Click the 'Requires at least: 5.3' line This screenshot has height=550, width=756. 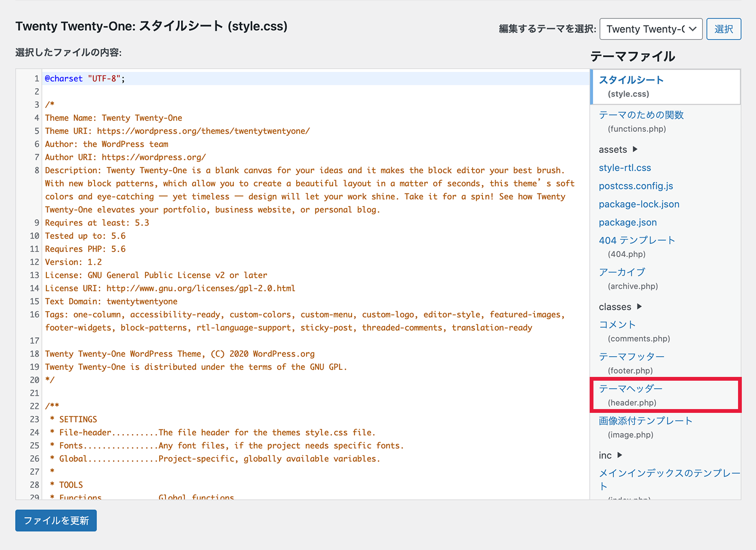tap(97, 223)
